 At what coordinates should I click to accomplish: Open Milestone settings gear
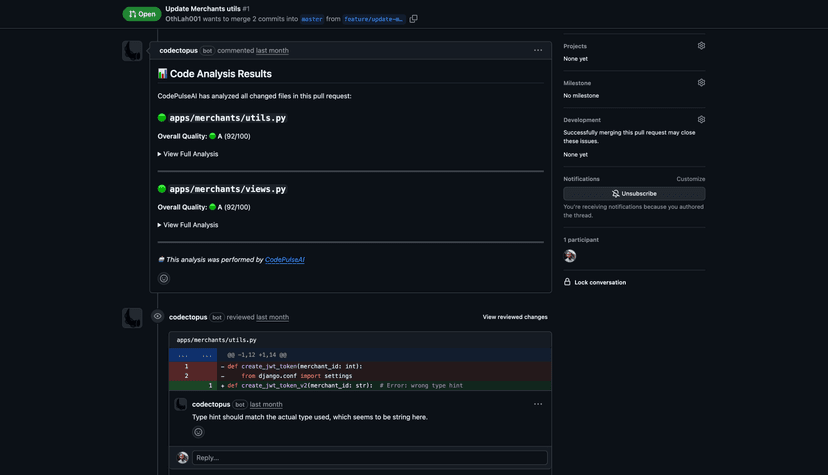pyautogui.click(x=701, y=83)
